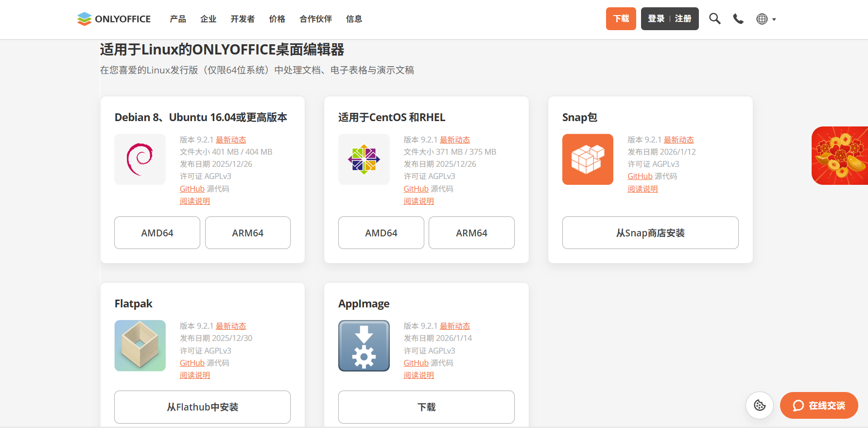Click the CentOS logo icon
Viewport: 868px width, 428px height.
pyautogui.click(x=364, y=160)
